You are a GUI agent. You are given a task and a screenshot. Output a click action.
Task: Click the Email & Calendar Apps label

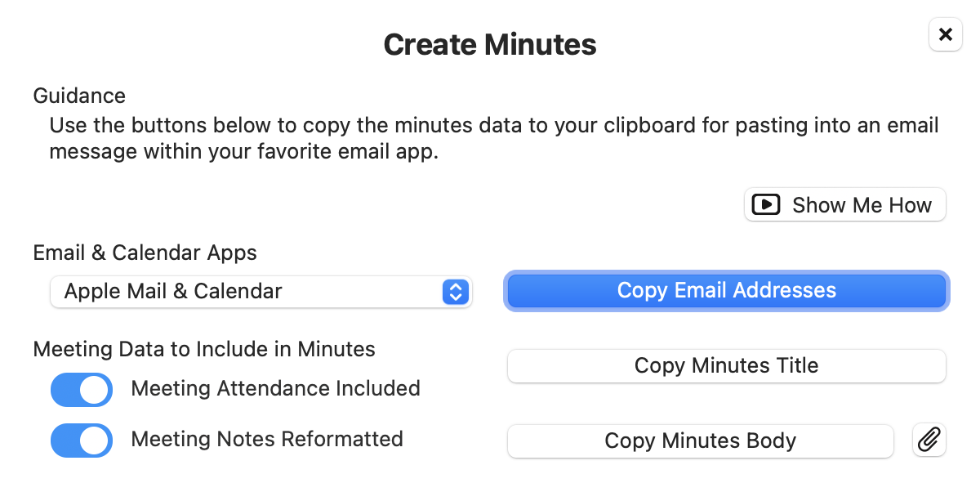(x=145, y=253)
